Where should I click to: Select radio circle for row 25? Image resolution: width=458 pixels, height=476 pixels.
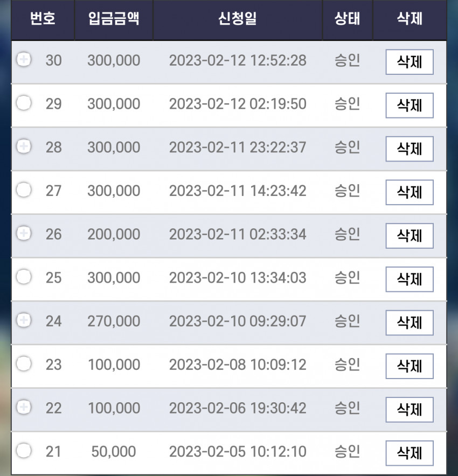click(24, 277)
